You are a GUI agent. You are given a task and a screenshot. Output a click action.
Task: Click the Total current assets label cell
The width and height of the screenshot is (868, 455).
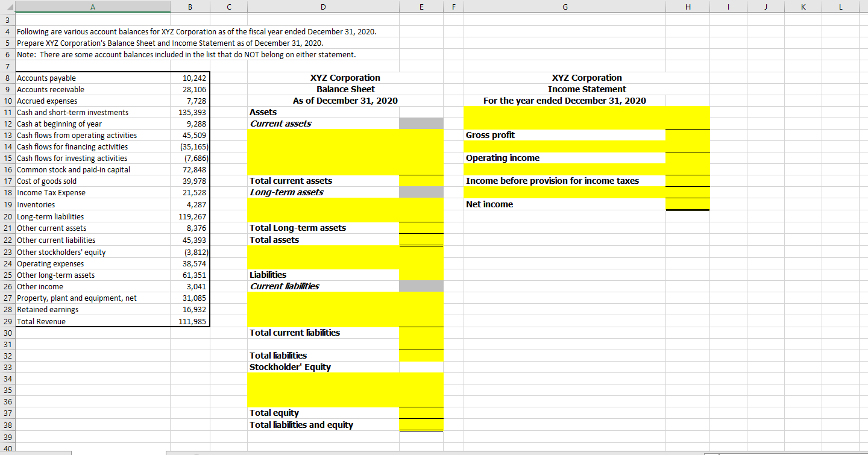coord(291,181)
